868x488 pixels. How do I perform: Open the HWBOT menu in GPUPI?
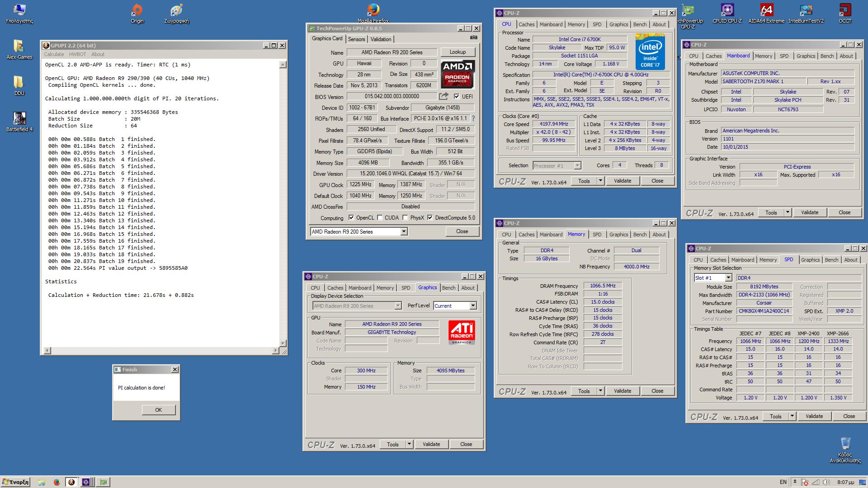(77, 54)
